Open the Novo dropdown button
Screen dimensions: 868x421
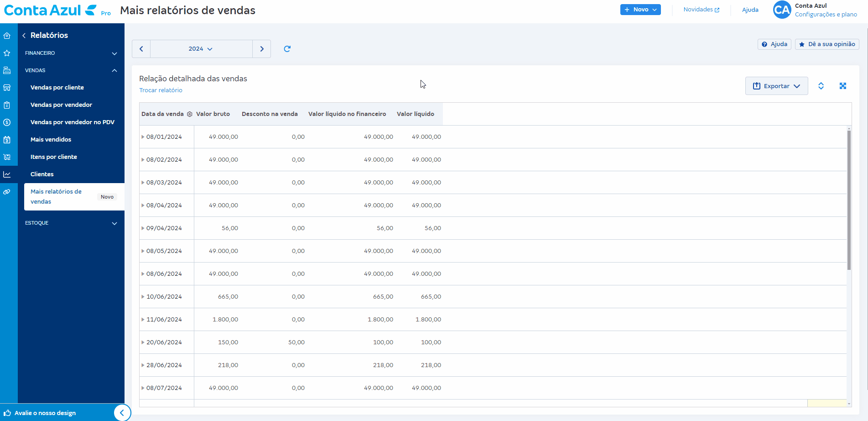coord(640,10)
